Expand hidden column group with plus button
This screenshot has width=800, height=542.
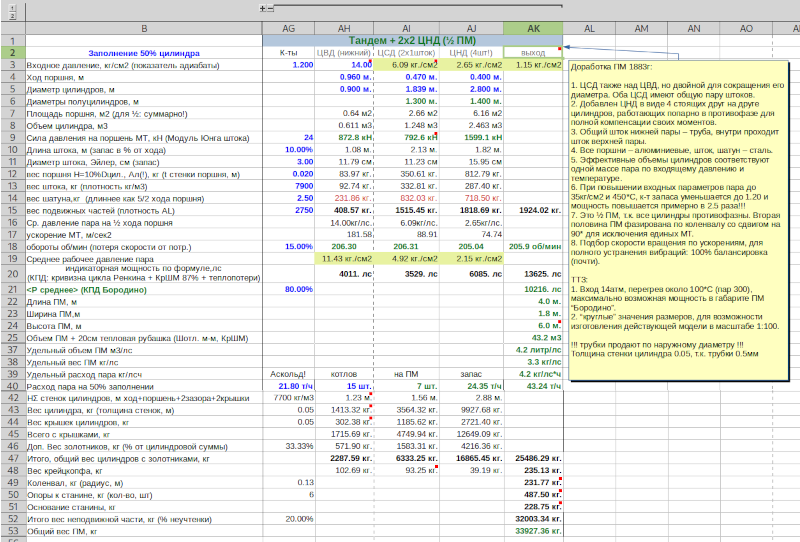pos(263,8)
